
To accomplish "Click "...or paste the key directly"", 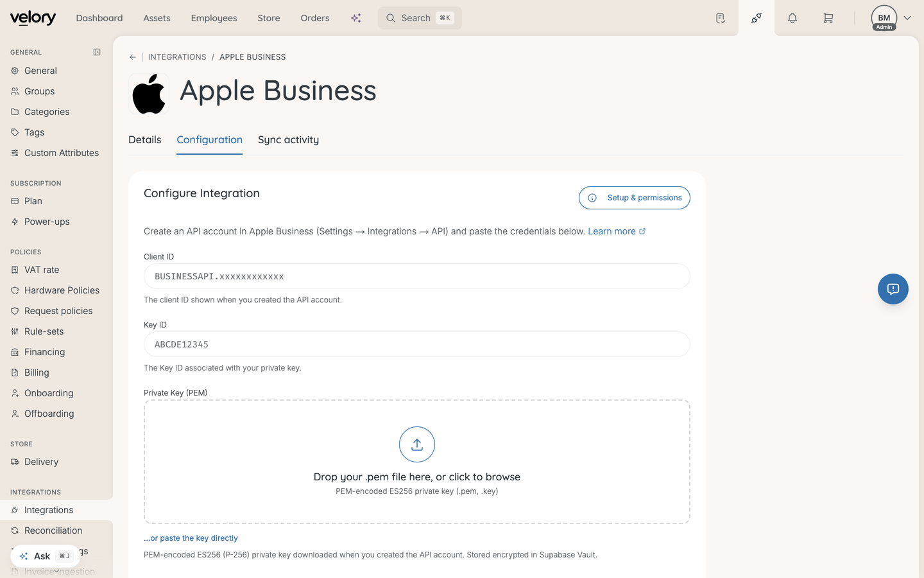I will pos(191,538).
